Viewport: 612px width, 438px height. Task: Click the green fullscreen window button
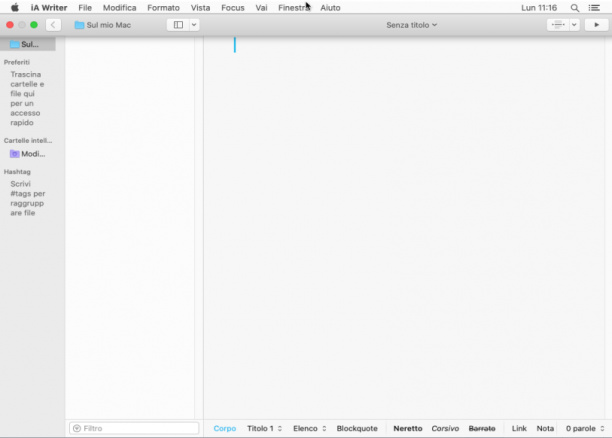[x=34, y=25]
